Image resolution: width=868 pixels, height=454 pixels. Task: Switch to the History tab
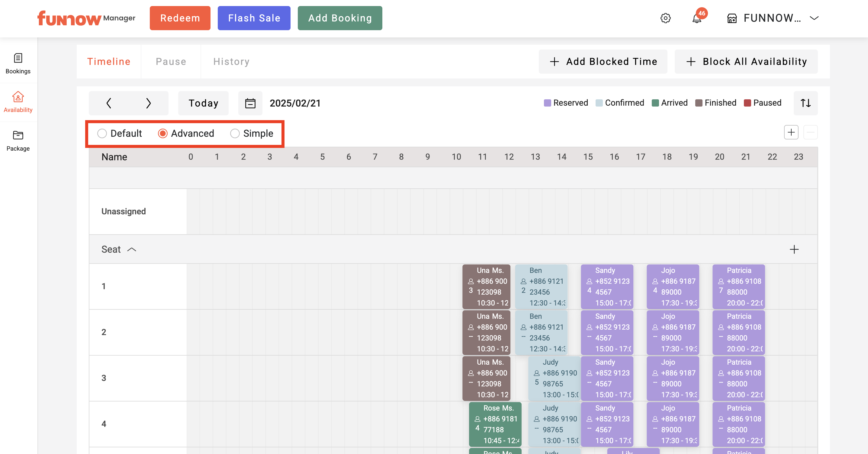[x=231, y=62]
